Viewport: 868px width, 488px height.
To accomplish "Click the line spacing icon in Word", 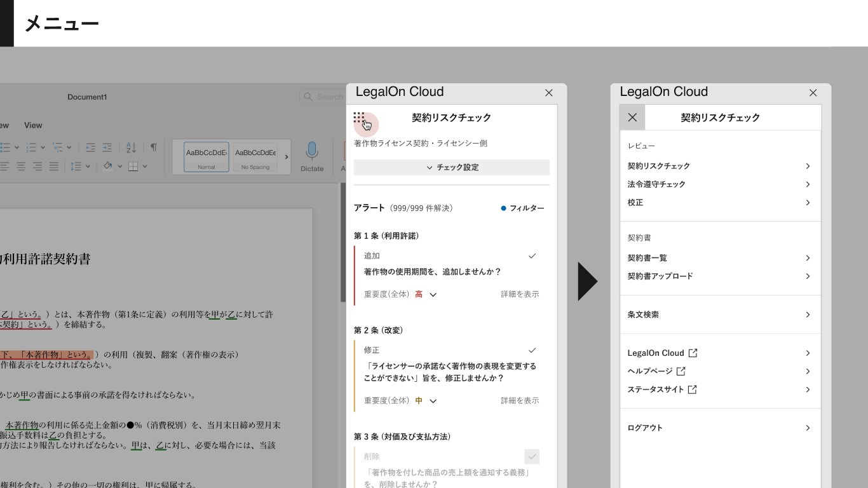I will coord(76,166).
